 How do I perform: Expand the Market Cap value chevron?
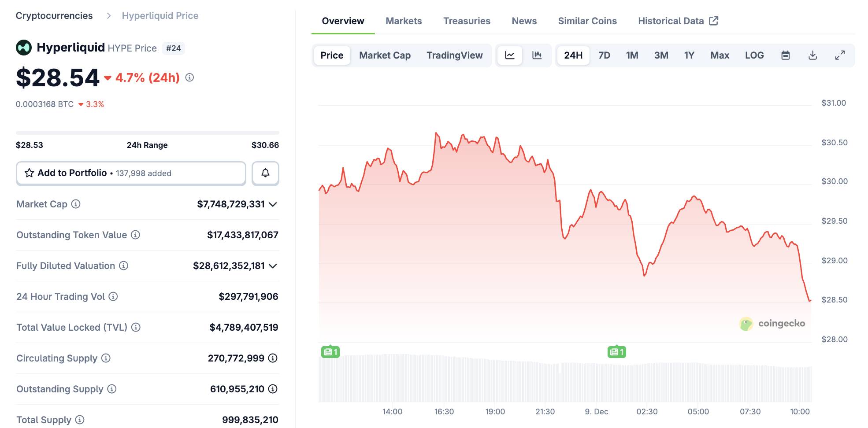coord(273,204)
